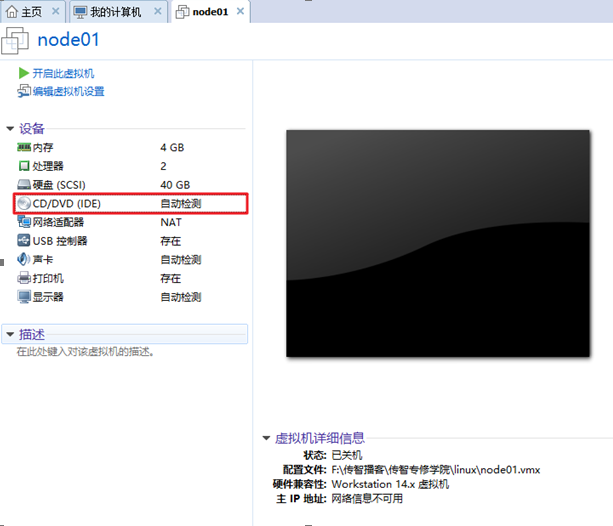613x526 pixels.
Task: Click the 设备 section heading
Action: tap(32, 128)
